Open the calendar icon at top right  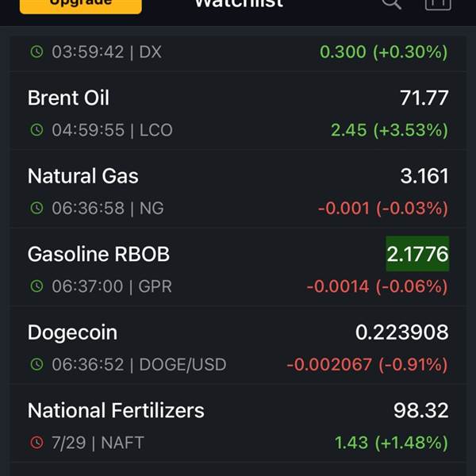438,4
